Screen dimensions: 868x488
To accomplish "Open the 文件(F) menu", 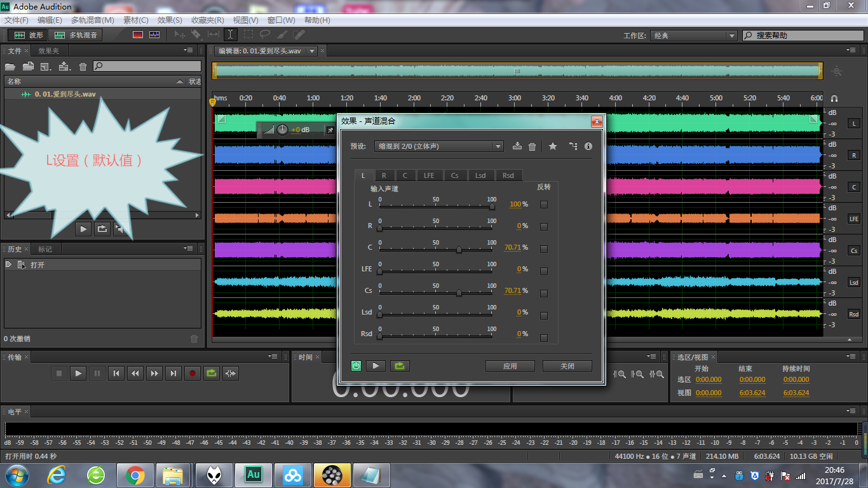I will pyautogui.click(x=17, y=20).
